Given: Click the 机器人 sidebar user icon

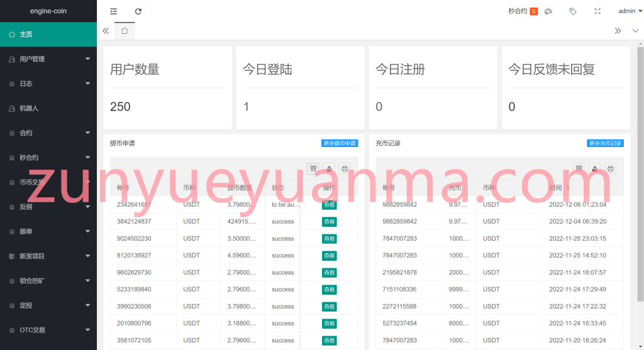Looking at the screenshot, I should click(x=12, y=108).
